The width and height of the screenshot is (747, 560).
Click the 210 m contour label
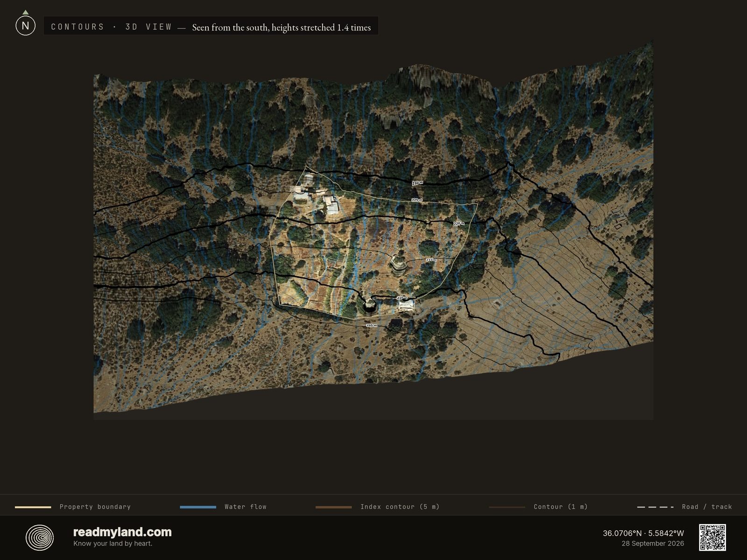[x=402, y=297]
